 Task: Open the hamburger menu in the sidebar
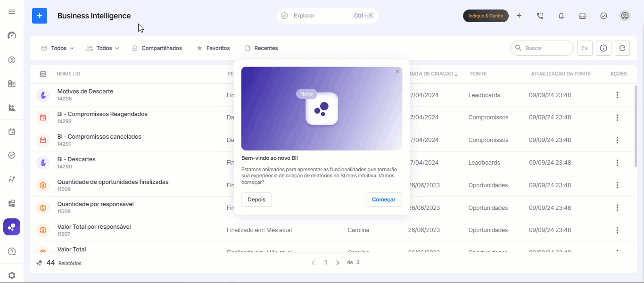pos(12,12)
